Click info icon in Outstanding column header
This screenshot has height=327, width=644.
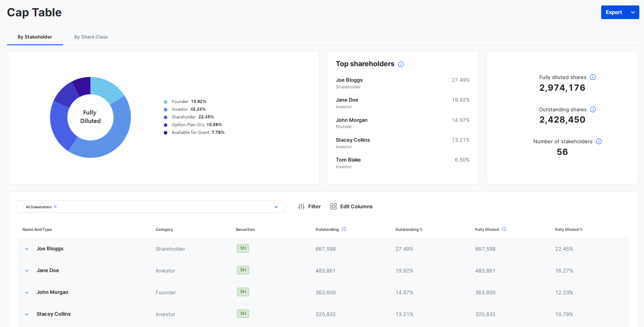click(x=344, y=229)
